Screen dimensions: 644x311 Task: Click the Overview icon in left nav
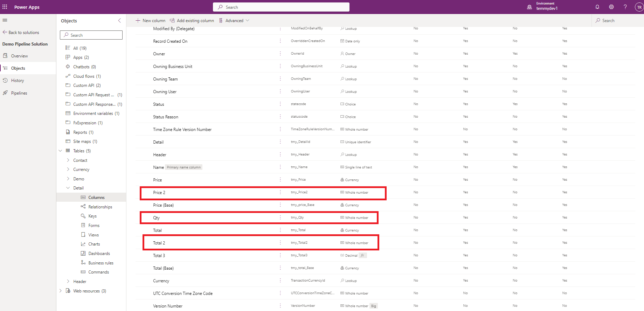(x=5, y=56)
